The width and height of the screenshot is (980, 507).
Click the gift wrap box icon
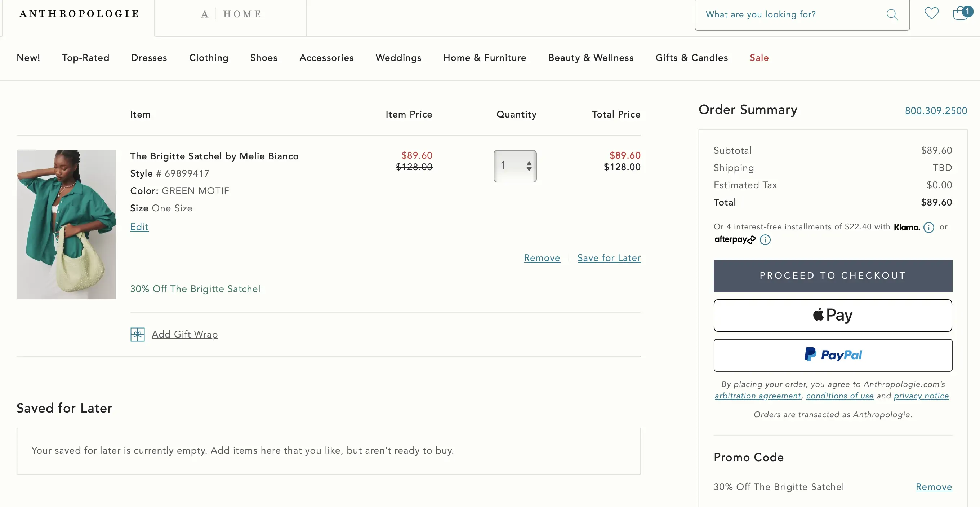coord(137,335)
